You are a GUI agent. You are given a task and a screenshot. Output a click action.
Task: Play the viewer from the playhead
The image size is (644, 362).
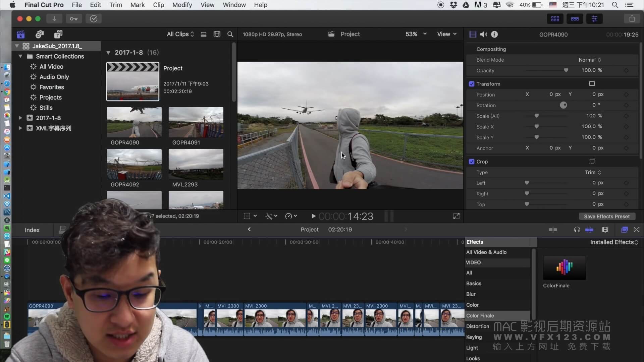[313, 216]
